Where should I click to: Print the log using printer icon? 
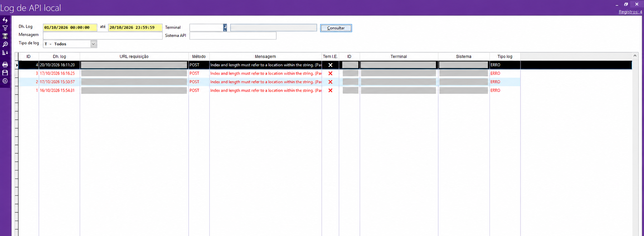5,65
